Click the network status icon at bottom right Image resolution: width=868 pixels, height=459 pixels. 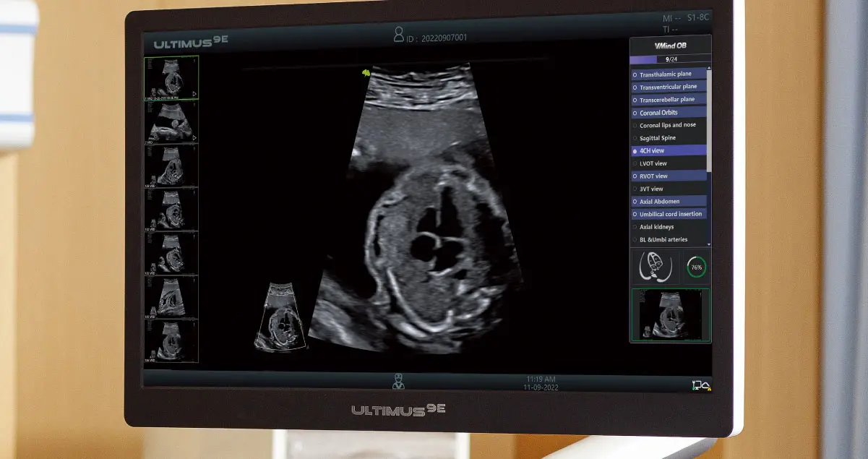pos(701,385)
